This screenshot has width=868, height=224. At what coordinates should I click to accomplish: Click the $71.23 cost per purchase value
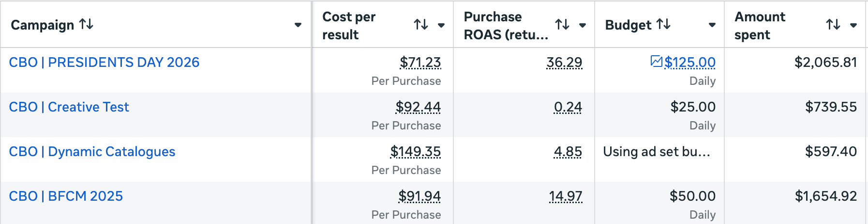420,63
